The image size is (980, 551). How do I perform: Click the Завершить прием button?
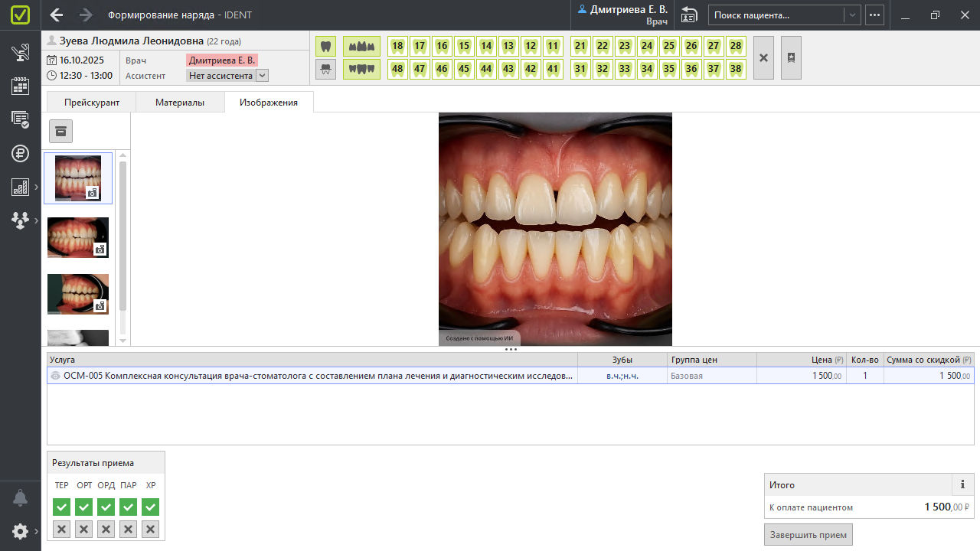(x=808, y=534)
